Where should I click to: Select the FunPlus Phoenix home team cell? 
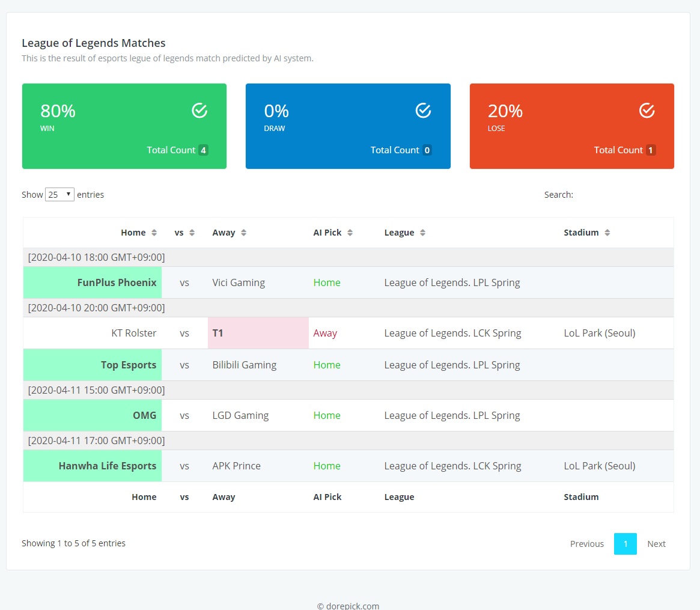pos(93,282)
